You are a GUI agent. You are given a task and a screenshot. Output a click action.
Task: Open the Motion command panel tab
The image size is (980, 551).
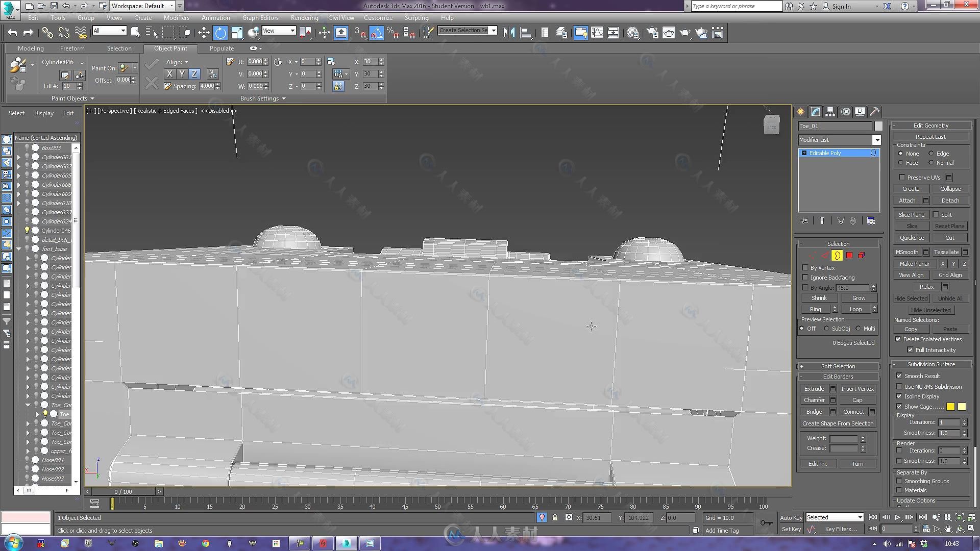pos(845,112)
